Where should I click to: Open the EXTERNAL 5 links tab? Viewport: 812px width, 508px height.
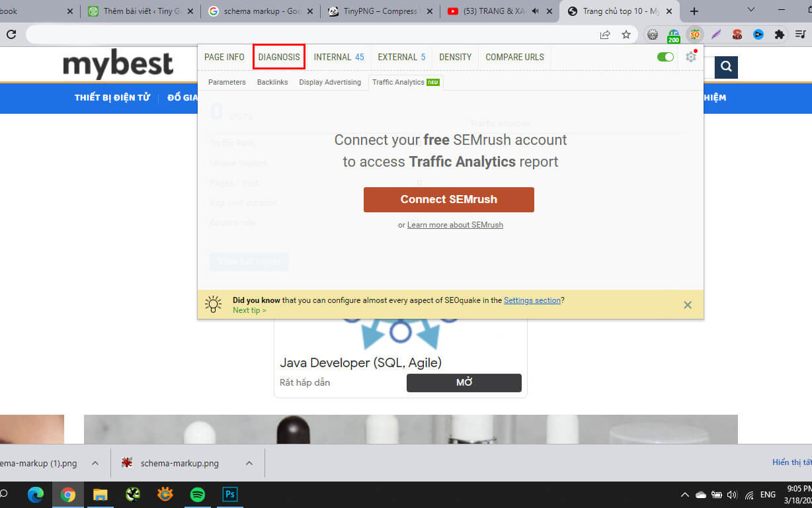tap(402, 57)
